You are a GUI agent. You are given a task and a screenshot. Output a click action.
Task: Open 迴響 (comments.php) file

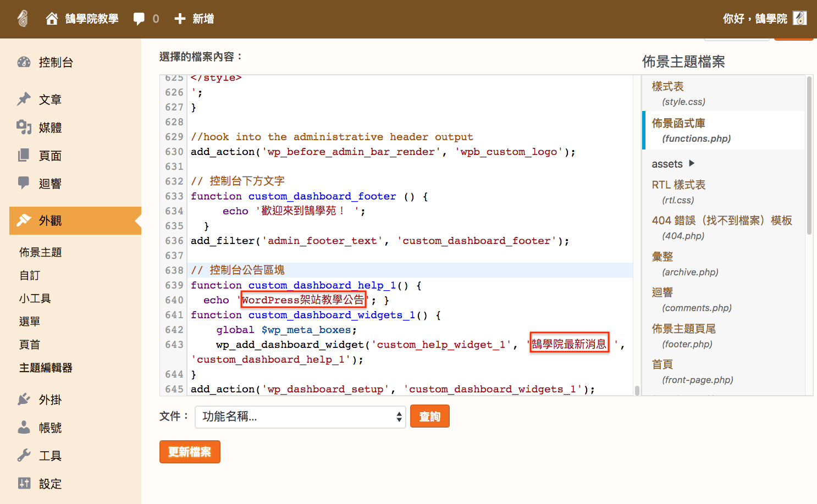691,300
